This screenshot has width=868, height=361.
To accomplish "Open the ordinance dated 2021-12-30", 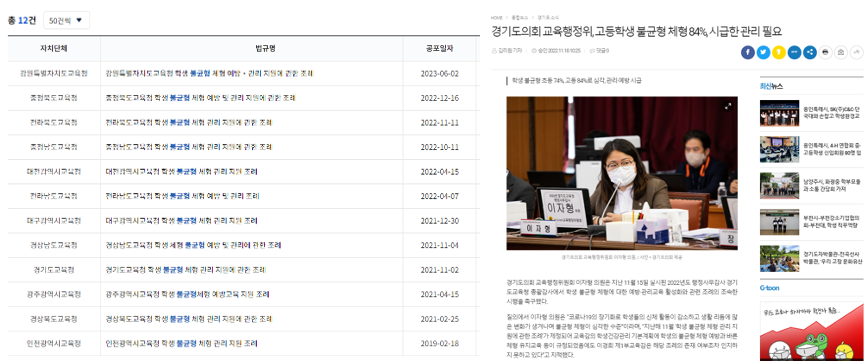I will click(x=181, y=220).
